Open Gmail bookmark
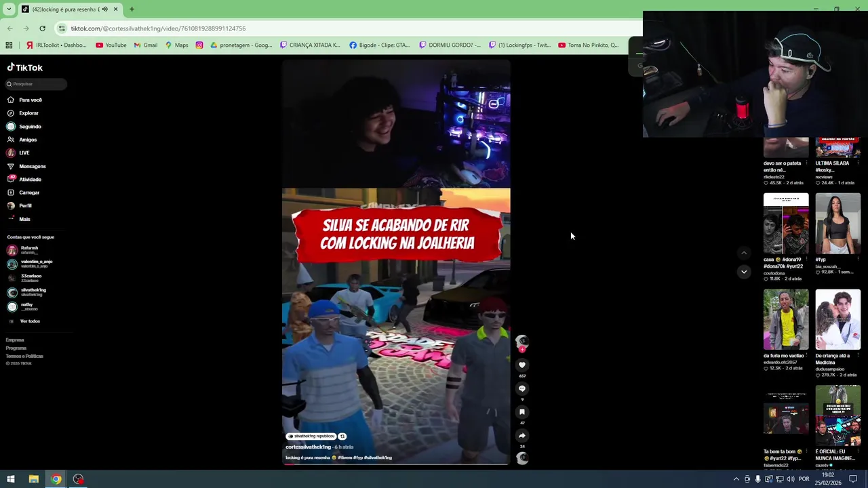Viewport: 868px width, 488px height. [x=146, y=45]
